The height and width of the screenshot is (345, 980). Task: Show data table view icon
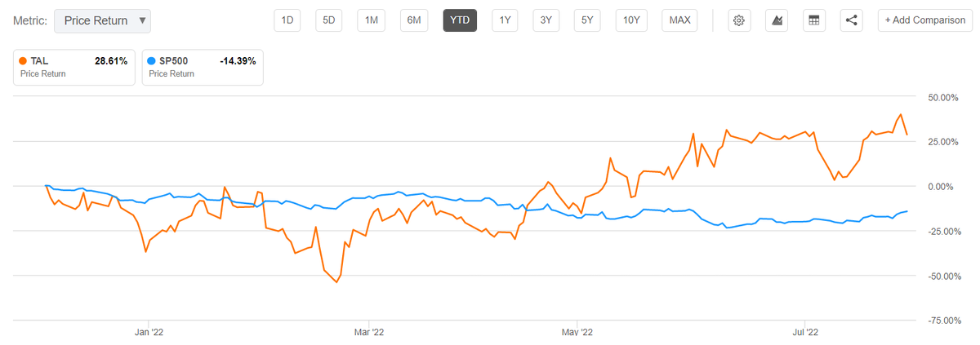click(813, 20)
